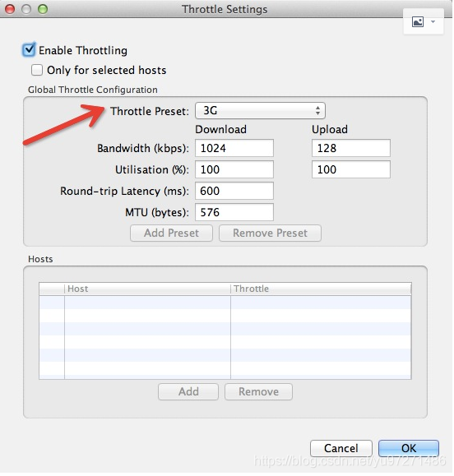Click the image icon at top right

coord(419,22)
